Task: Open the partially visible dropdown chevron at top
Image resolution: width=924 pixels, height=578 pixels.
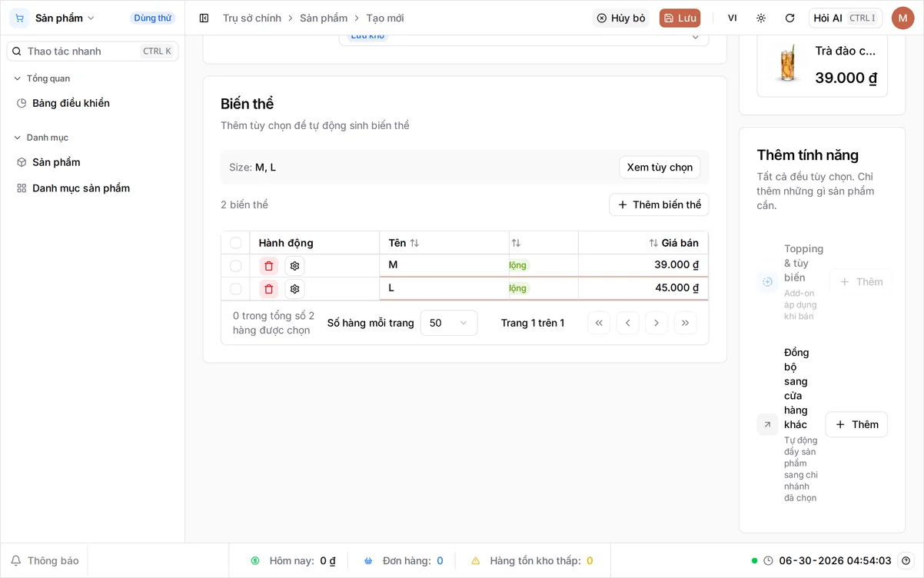Action: pos(695,37)
